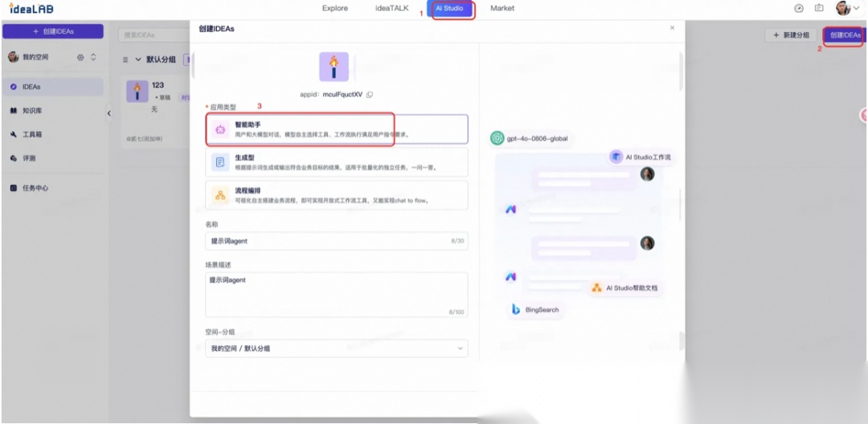Screen dimensions: 868x424
Task: Collapse the 默认分组 group chevron
Action: point(138,59)
